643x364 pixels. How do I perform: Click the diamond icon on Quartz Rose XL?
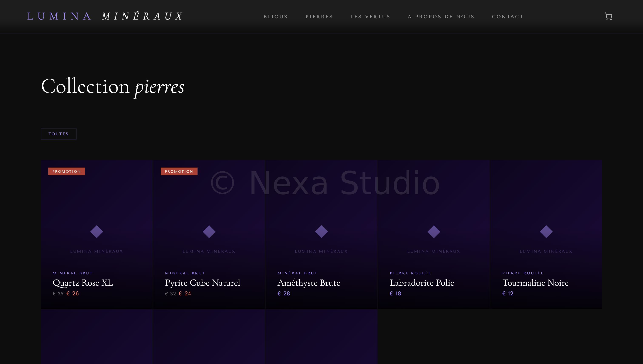click(97, 231)
